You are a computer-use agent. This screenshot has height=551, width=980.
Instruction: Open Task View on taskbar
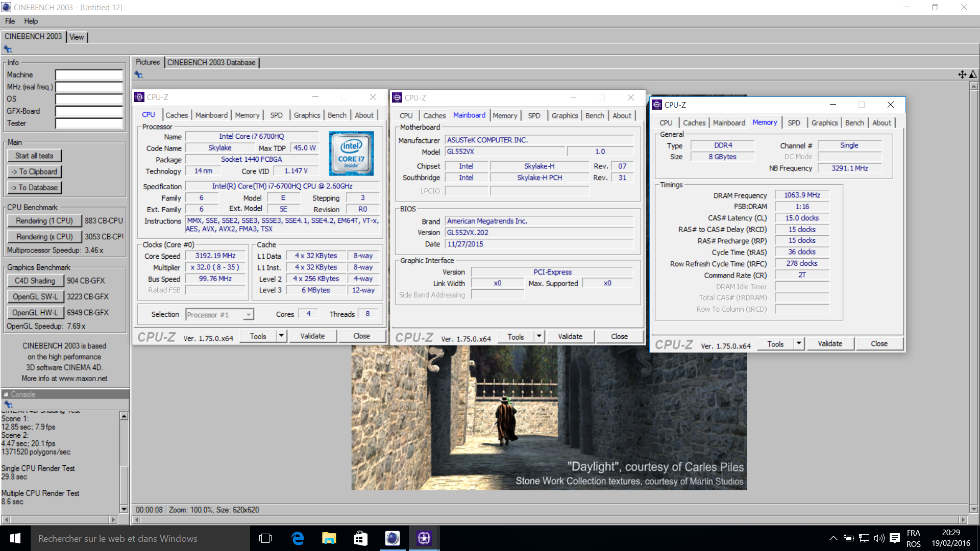coord(265,538)
